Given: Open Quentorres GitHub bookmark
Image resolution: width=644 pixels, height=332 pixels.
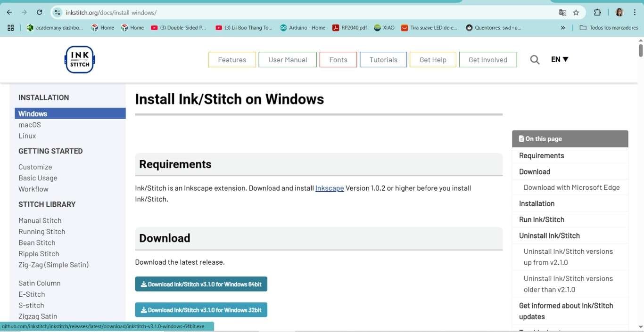Looking at the screenshot, I should tap(494, 28).
